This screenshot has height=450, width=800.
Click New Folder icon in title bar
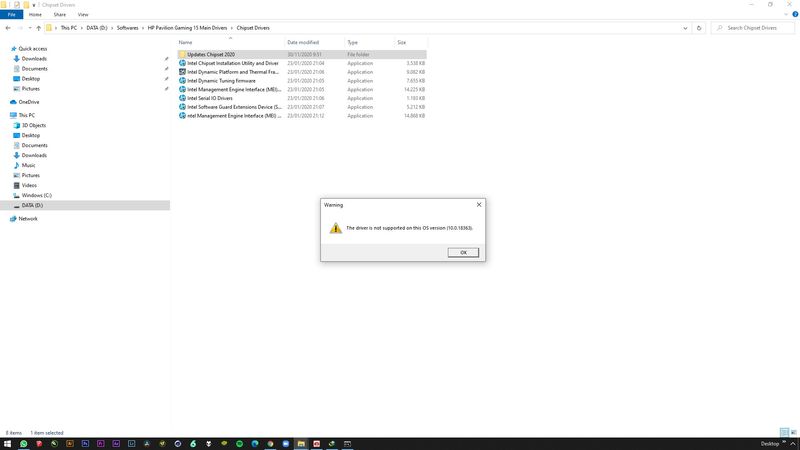26,5
